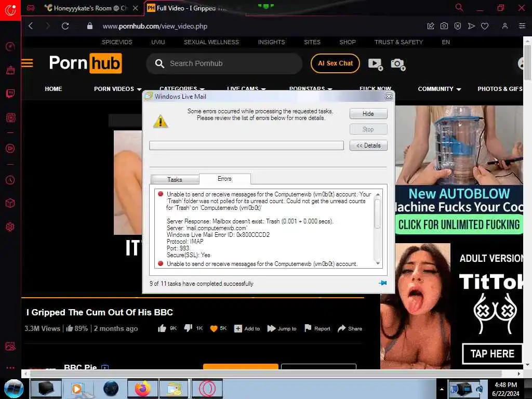
Task: Open the HOME navigation item
Action: (54, 89)
